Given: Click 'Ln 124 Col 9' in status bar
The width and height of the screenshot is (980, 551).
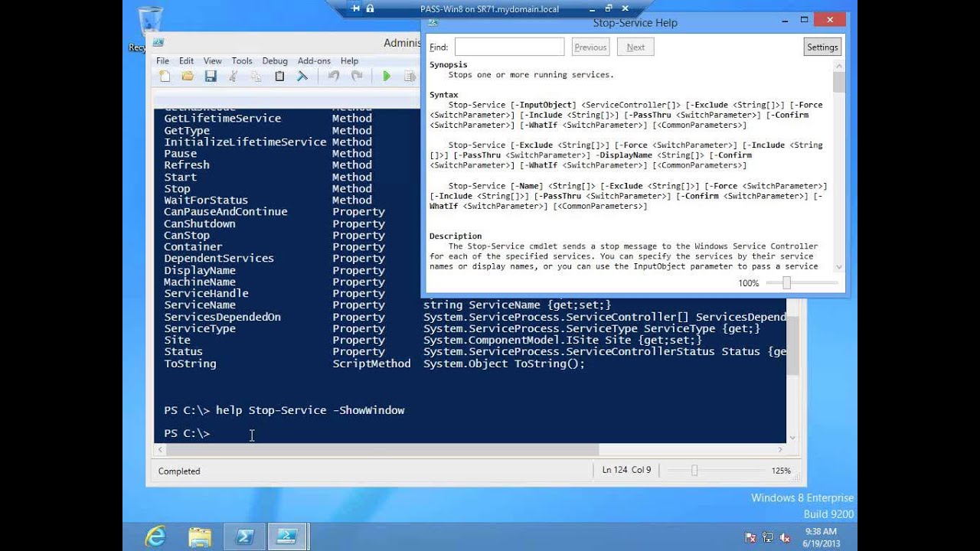Looking at the screenshot, I should coord(626,470).
